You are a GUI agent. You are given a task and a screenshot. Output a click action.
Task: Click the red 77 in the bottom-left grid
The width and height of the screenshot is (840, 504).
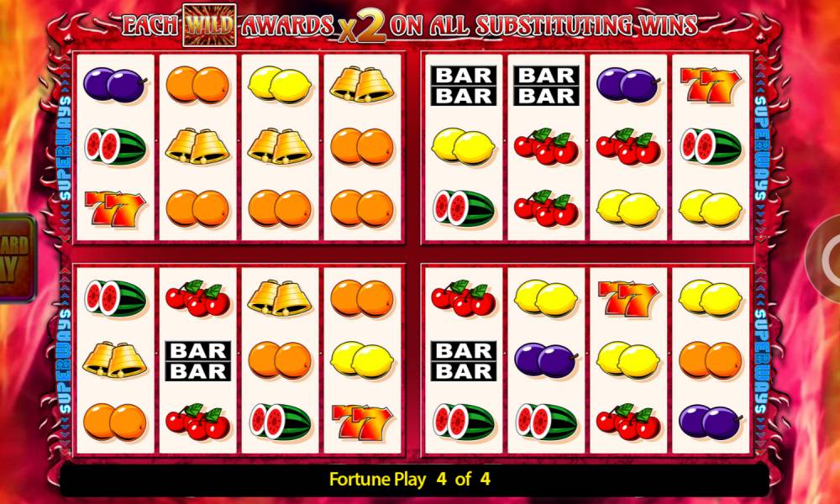pyautogui.click(x=362, y=422)
